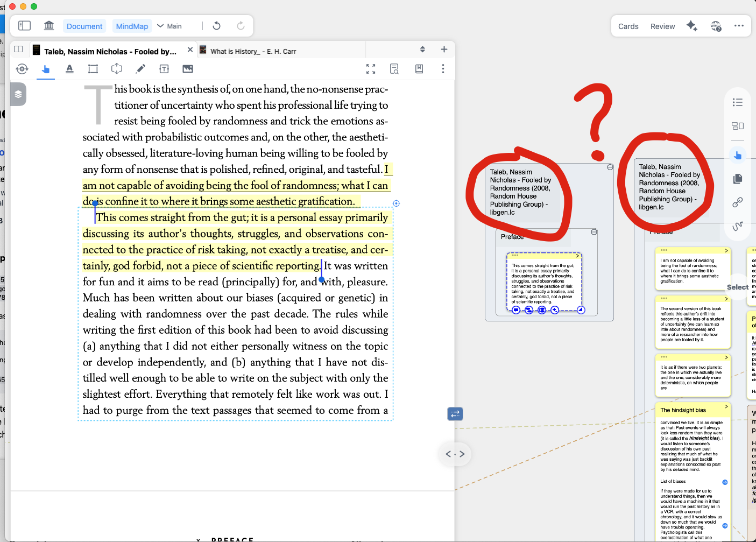Open the document search icon

tap(394, 69)
